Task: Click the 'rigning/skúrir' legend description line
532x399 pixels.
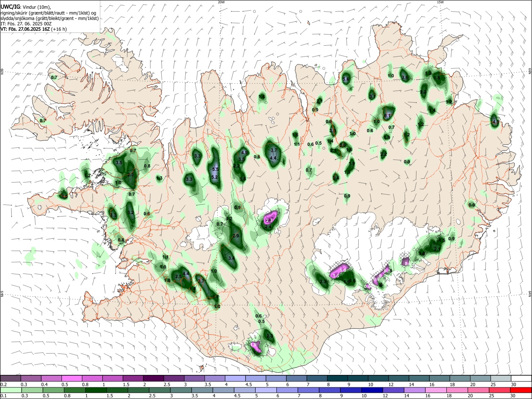Action: [x=48, y=12]
